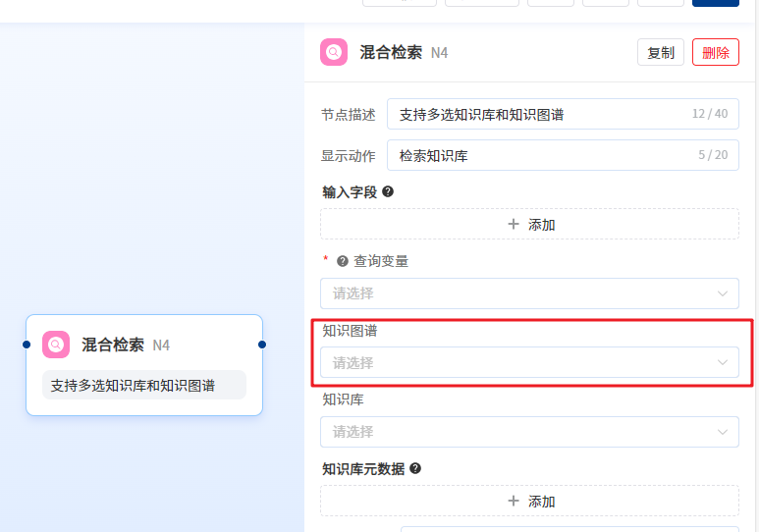Click the pink search icon in the panel header
This screenshot has width=759, height=532.
[334, 52]
